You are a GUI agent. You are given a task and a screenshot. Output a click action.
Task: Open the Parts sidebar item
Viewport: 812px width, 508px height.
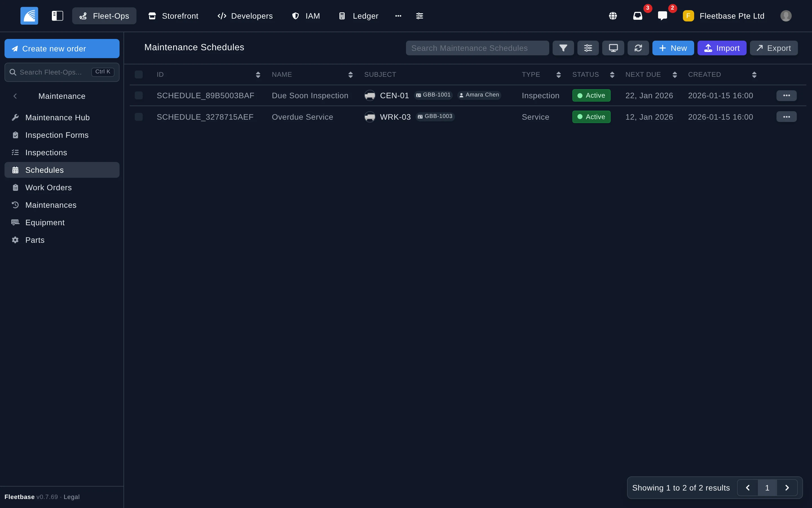[62, 240]
